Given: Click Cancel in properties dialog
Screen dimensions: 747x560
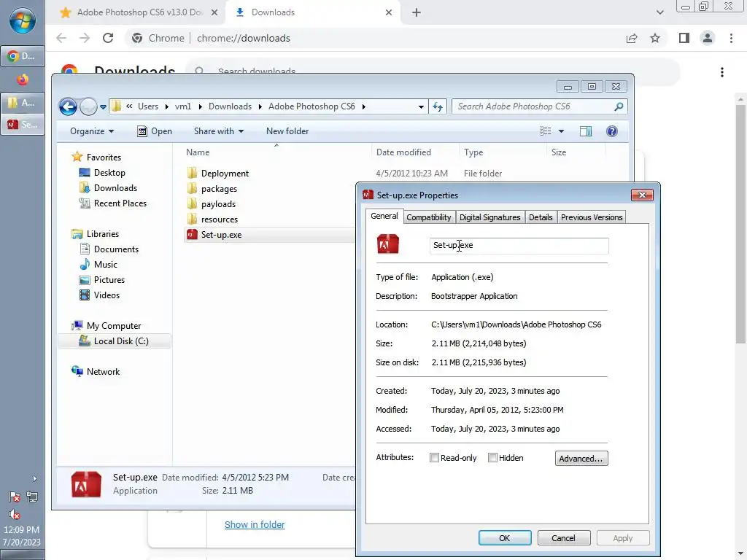Looking at the screenshot, I should tap(564, 538).
